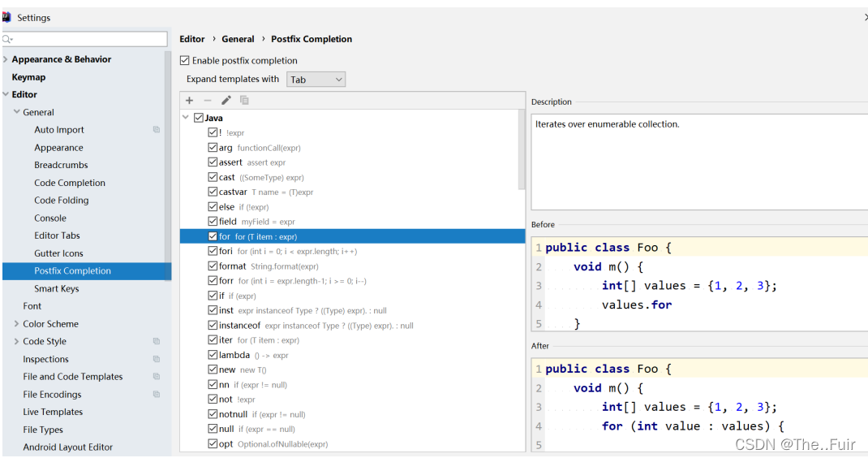Open the Keymap settings page

click(x=28, y=77)
